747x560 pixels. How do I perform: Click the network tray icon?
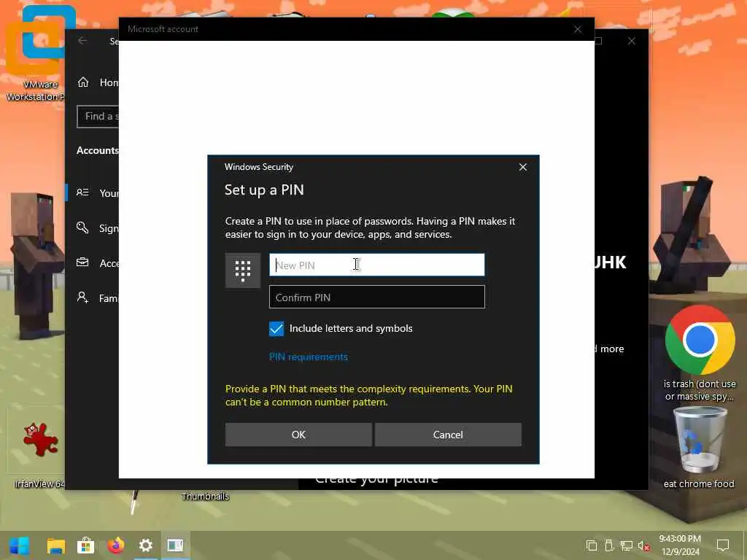click(627, 546)
